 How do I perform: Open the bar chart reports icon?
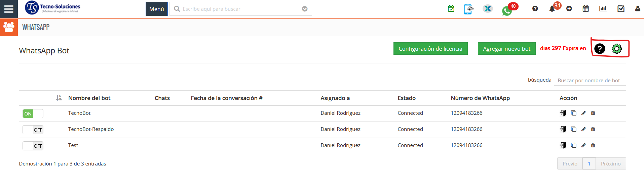[x=603, y=9]
